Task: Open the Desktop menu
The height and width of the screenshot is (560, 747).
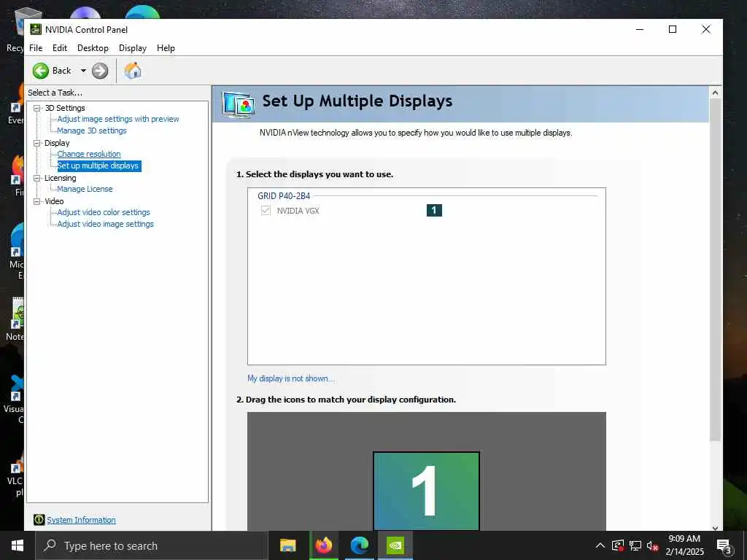Action: tap(93, 48)
